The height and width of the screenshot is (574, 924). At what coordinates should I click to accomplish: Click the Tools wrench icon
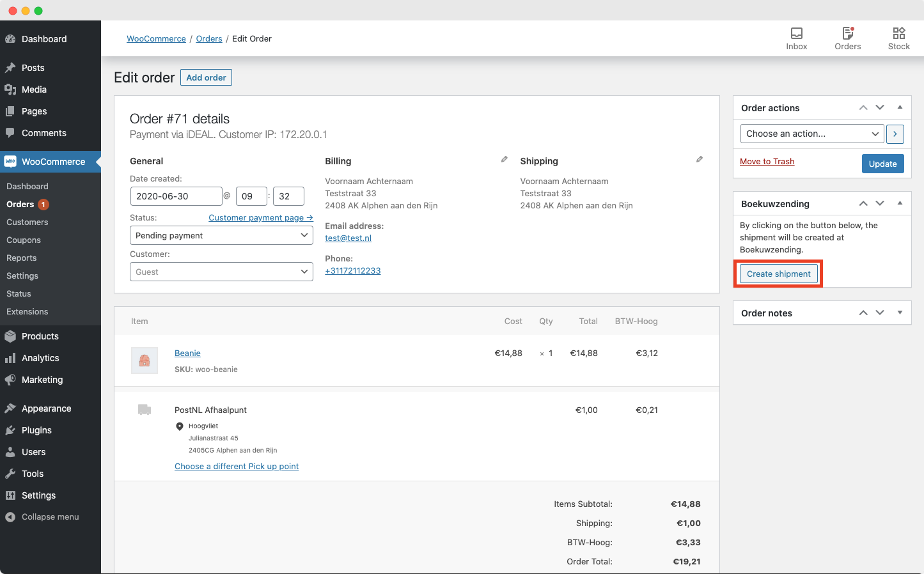(10, 474)
